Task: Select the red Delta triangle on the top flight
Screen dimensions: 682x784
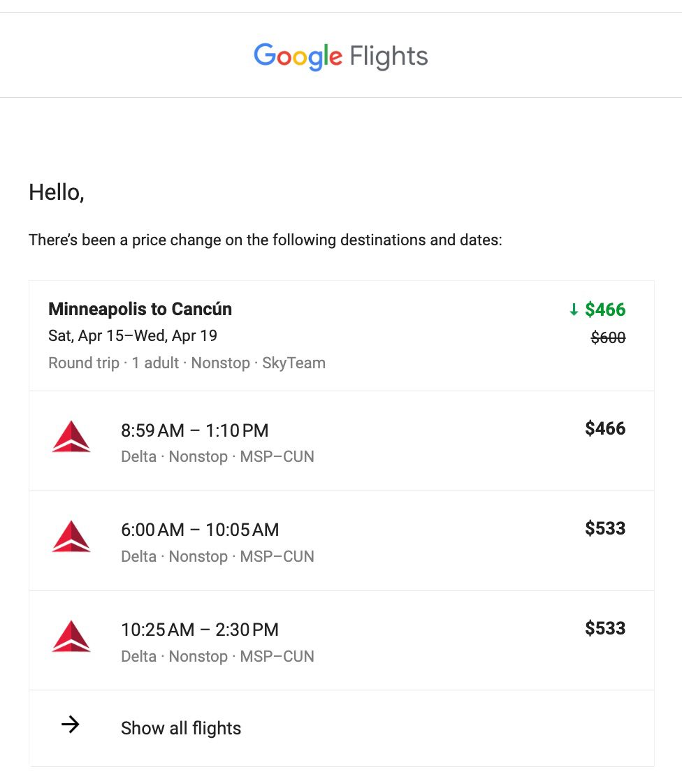Action: 71,437
